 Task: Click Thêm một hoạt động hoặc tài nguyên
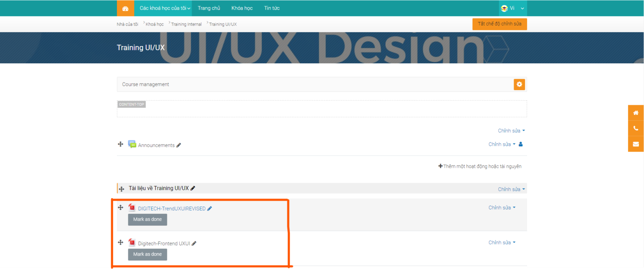[480, 166]
